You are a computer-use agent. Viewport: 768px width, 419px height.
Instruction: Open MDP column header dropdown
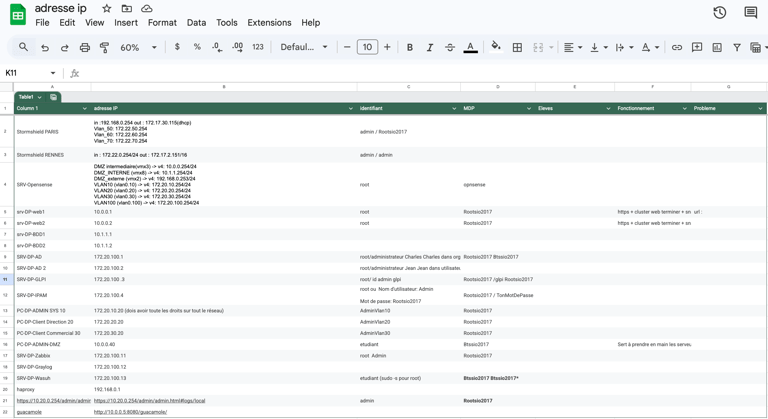click(x=528, y=108)
